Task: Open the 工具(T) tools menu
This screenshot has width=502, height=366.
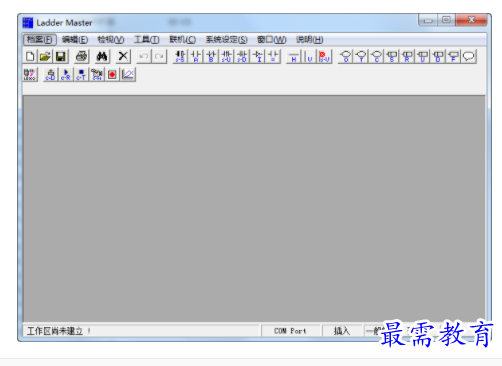Action: point(146,40)
